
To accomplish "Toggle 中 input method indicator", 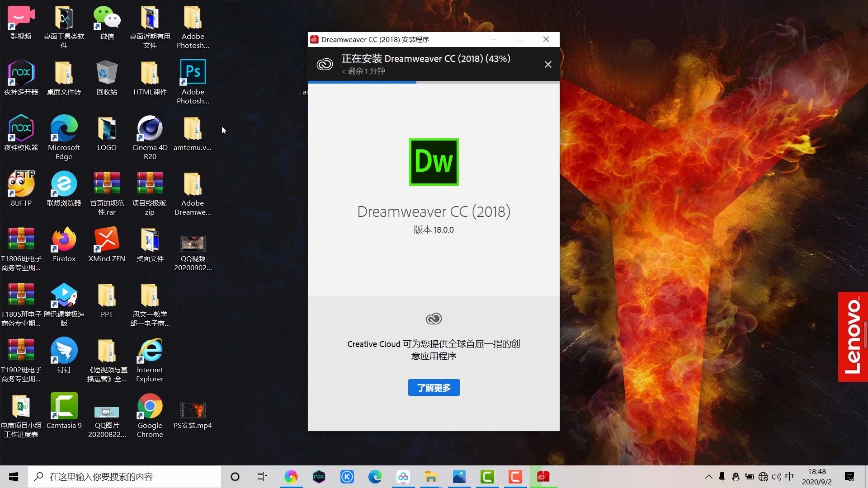I will point(789,477).
